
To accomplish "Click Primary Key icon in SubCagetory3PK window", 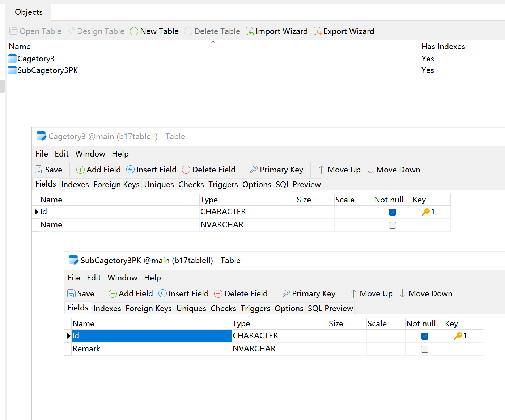I will 286,293.
